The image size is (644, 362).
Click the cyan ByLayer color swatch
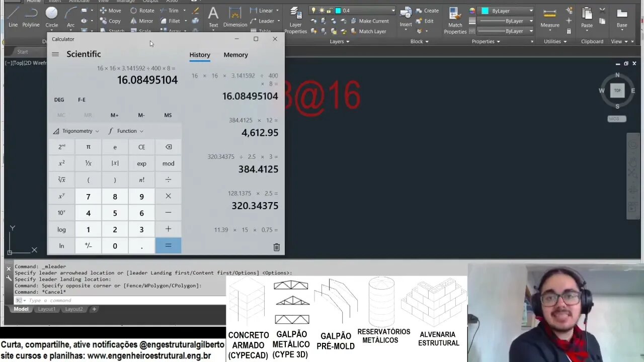pos(485,11)
